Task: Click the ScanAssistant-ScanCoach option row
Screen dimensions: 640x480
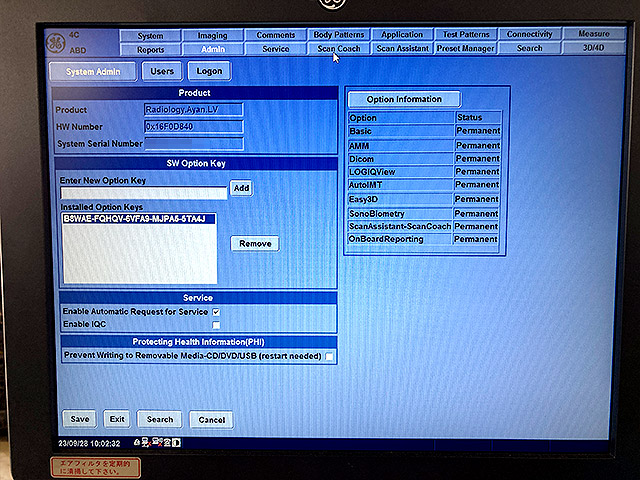Action: (x=423, y=226)
